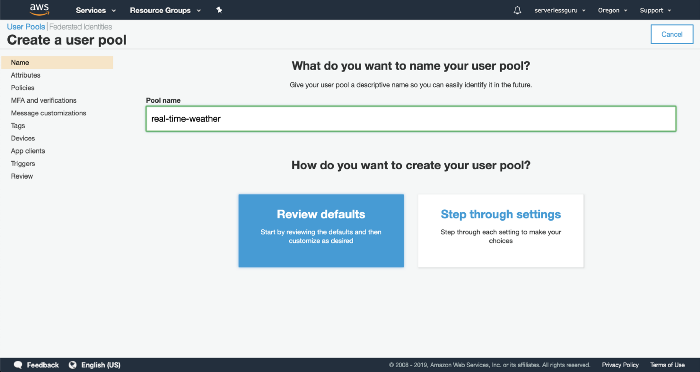The image size is (700, 372).
Task: Open the Terms of Use link
Action: [x=667, y=365]
